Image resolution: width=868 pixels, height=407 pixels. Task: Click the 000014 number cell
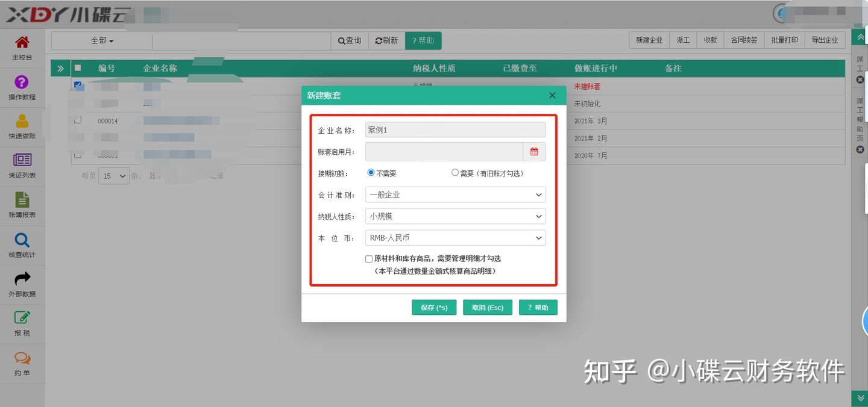108,121
